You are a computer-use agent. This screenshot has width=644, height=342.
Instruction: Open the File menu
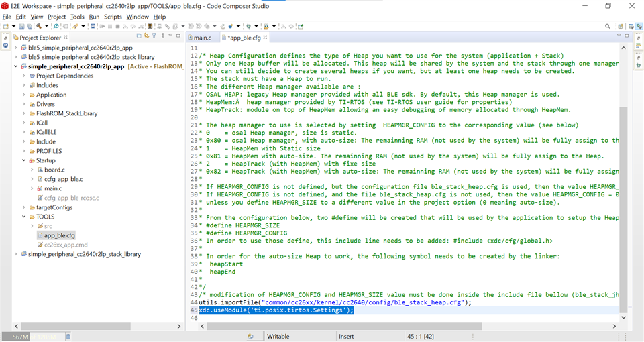click(x=7, y=17)
